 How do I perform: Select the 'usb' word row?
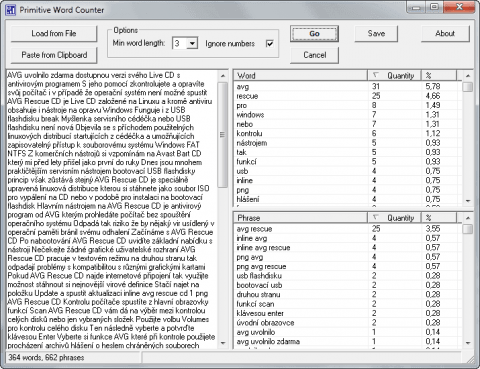(x=348, y=171)
